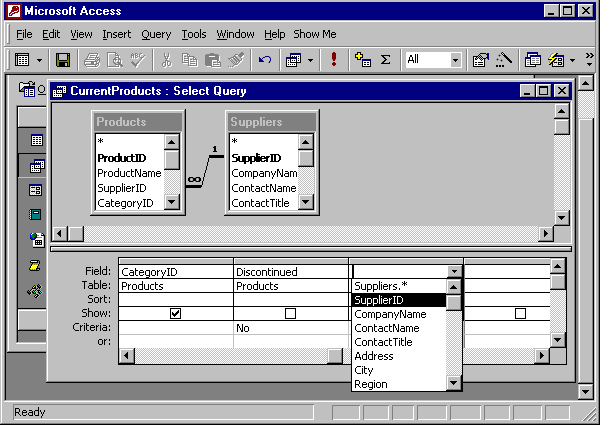Click the Format Painter brush icon
600x425 pixels.
pos(236,60)
